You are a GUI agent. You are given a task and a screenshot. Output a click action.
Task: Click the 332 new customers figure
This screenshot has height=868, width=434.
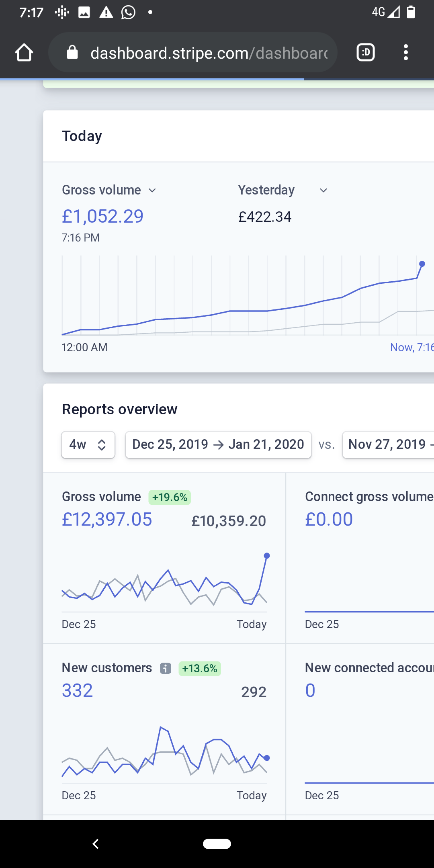78,691
